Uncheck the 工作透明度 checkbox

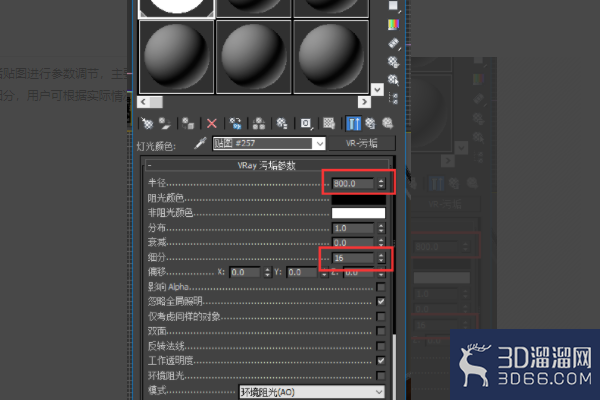coord(381,360)
